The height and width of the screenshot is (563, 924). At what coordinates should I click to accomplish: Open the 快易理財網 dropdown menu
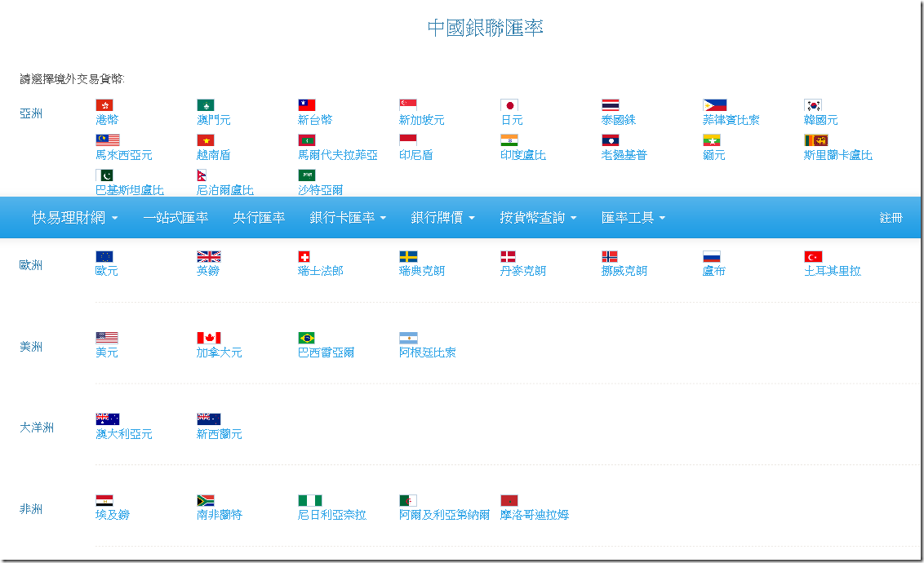[x=75, y=218]
